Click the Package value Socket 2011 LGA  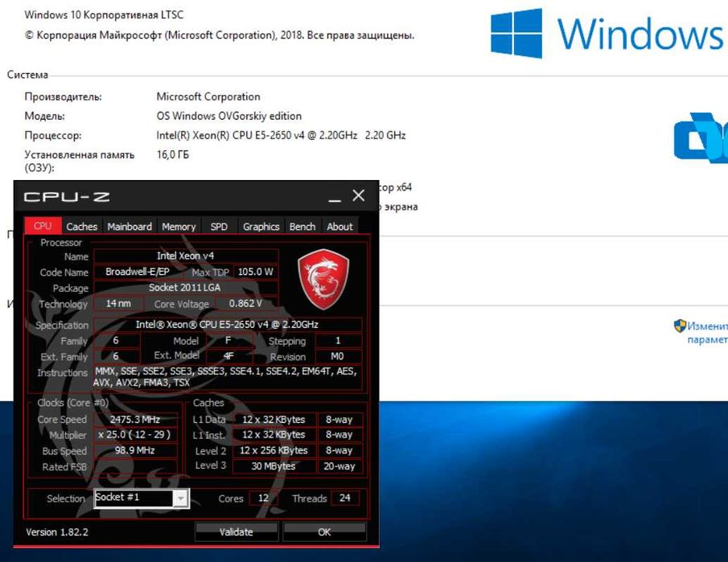pyautogui.click(x=185, y=288)
